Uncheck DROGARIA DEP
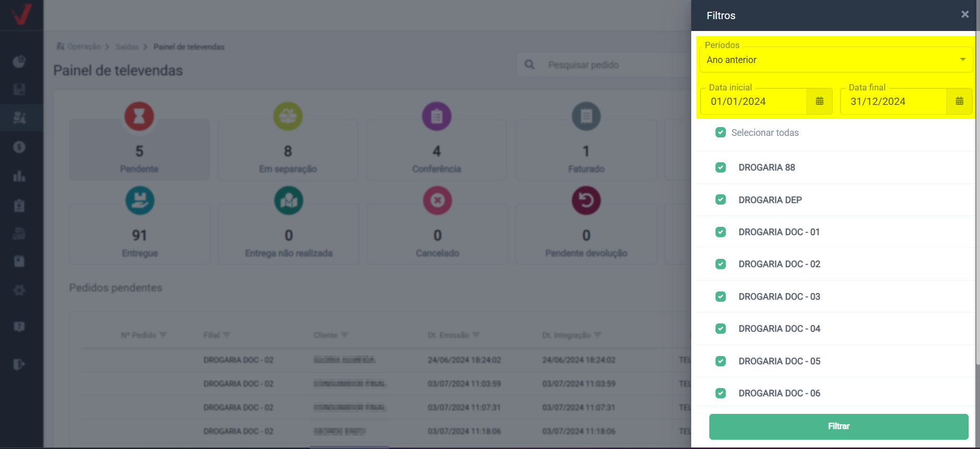The width and height of the screenshot is (980, 449). pyautogui.click(x=721, y=199)
